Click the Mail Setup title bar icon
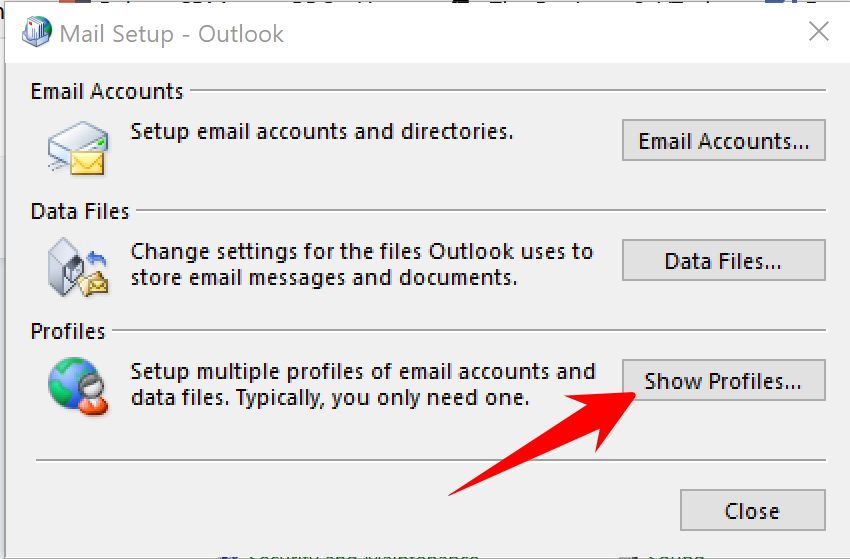This screenshot has width=850, height=559. 37,31
